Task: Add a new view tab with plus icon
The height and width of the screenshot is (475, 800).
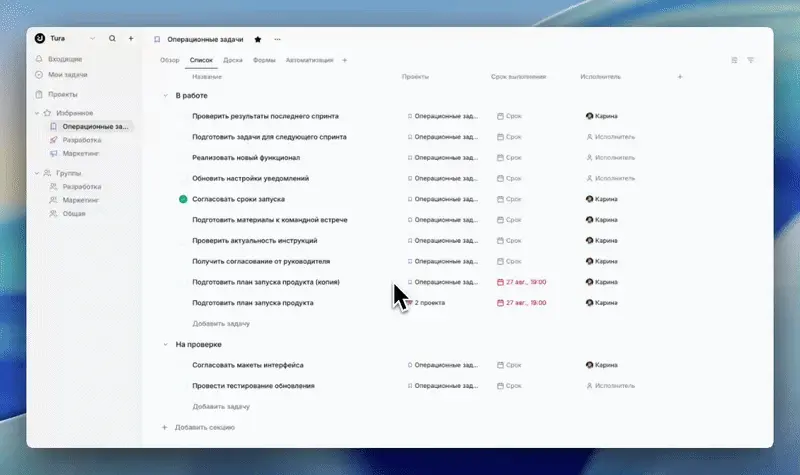Action: [344, 60]
